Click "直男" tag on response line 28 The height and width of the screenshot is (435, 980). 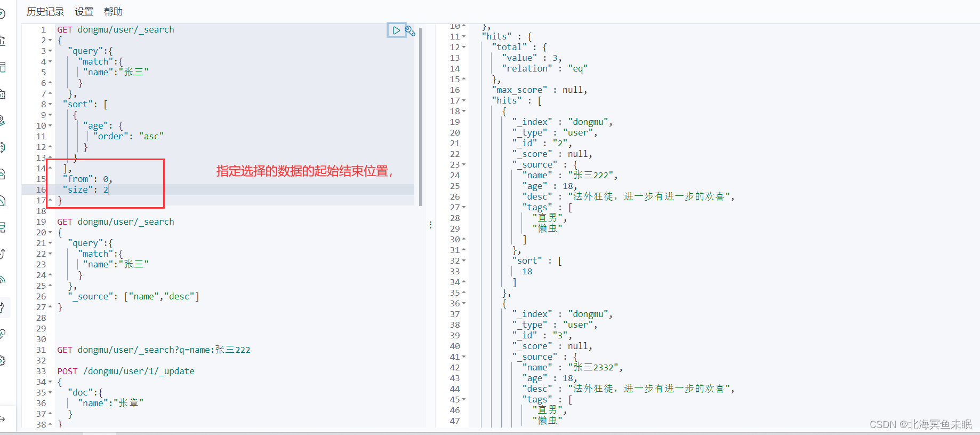[549, 218]
